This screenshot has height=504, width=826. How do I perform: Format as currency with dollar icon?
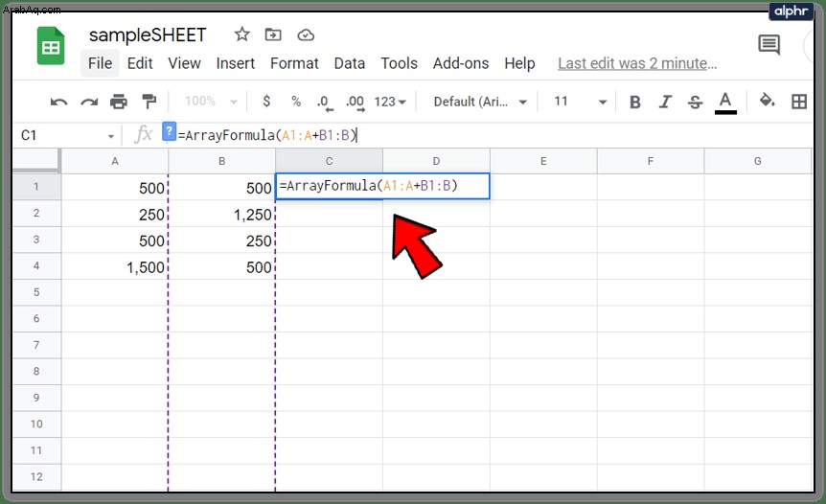266,102
